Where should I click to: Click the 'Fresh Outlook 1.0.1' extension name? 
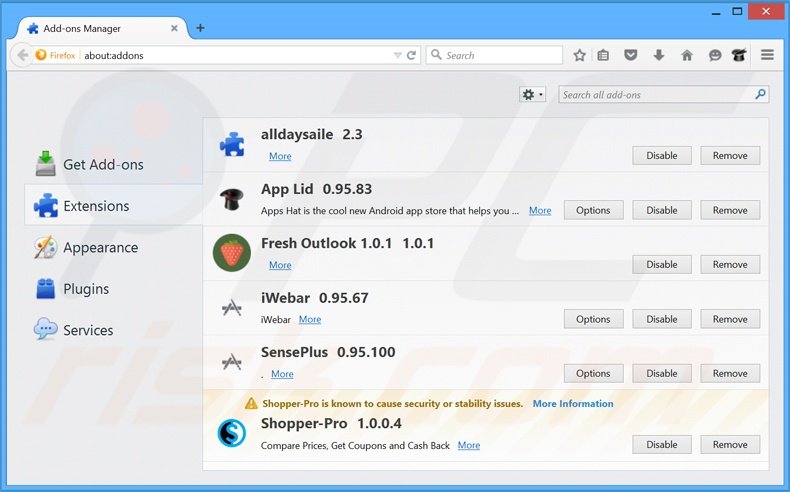(326, 243)
